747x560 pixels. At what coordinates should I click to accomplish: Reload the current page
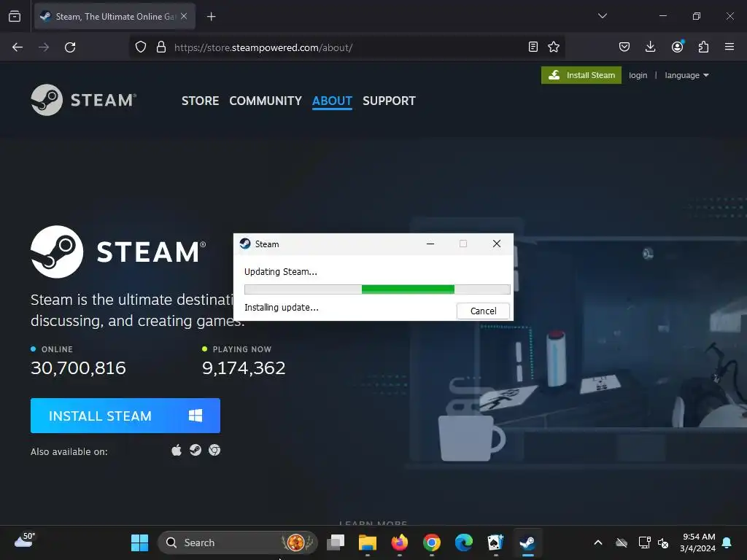click(x=70, y=47)
